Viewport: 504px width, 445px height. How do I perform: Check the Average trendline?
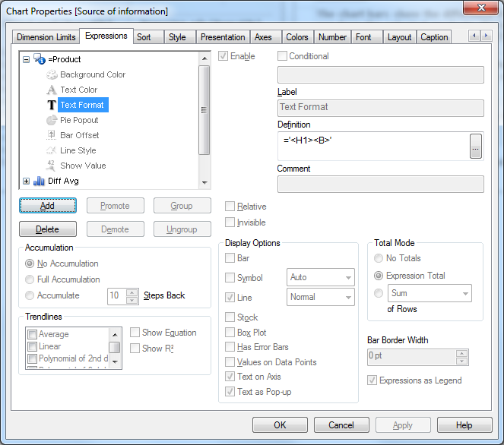pyautogui.click(x=32, y=335)
